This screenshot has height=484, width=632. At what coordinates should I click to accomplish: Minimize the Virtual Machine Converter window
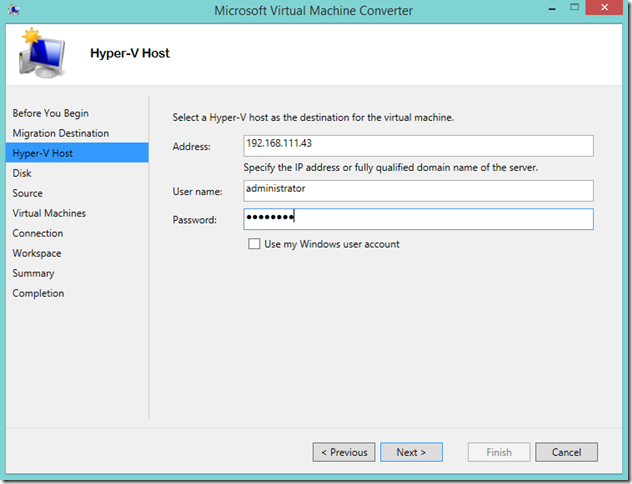point(552,8)
